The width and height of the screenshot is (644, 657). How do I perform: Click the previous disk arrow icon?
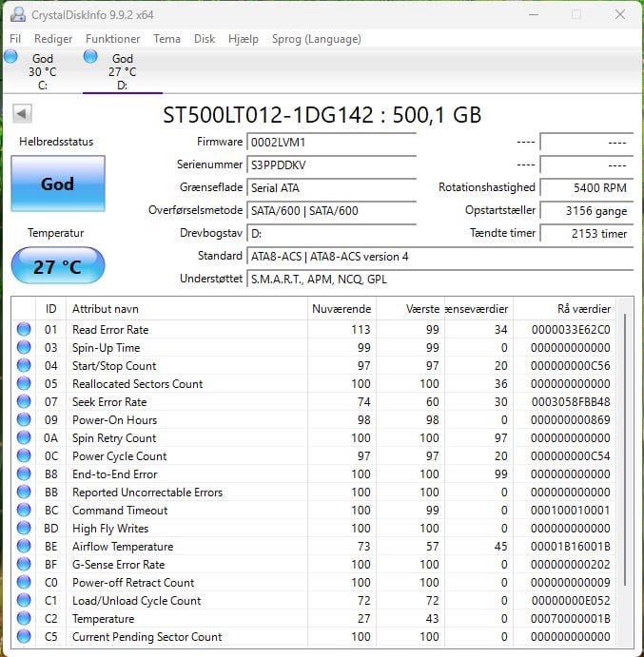coord(22,113)
